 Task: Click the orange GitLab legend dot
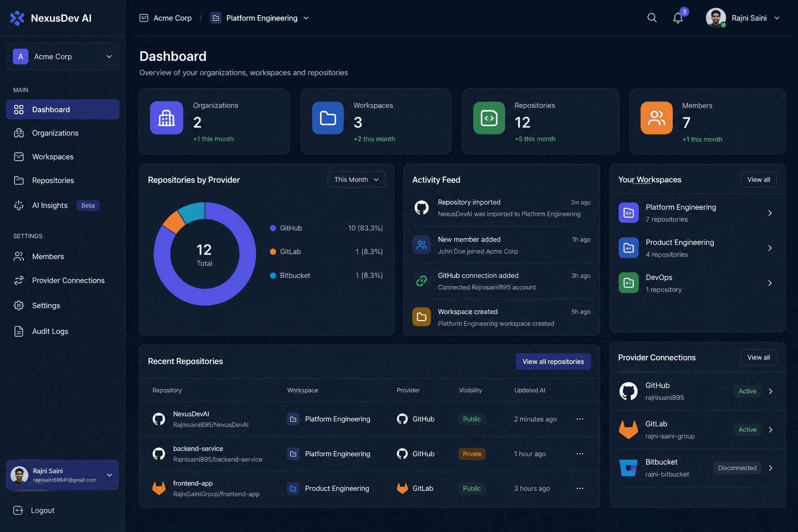pyautogui.click(x=273, y=251)
